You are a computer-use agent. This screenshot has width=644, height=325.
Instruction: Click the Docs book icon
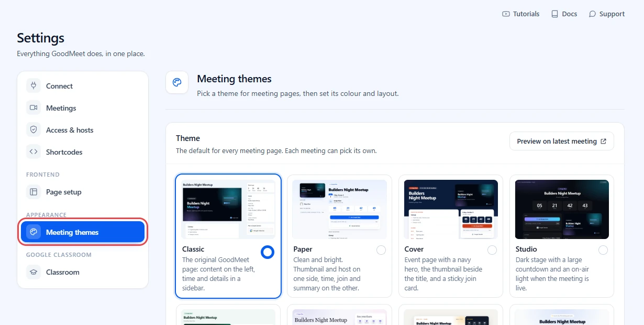click(554, 14)
